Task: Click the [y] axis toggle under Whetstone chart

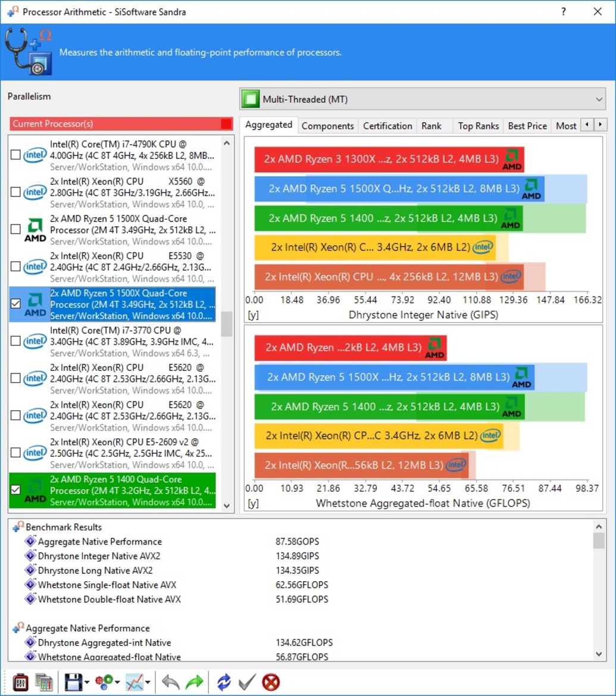Action: tap(253, 504)
